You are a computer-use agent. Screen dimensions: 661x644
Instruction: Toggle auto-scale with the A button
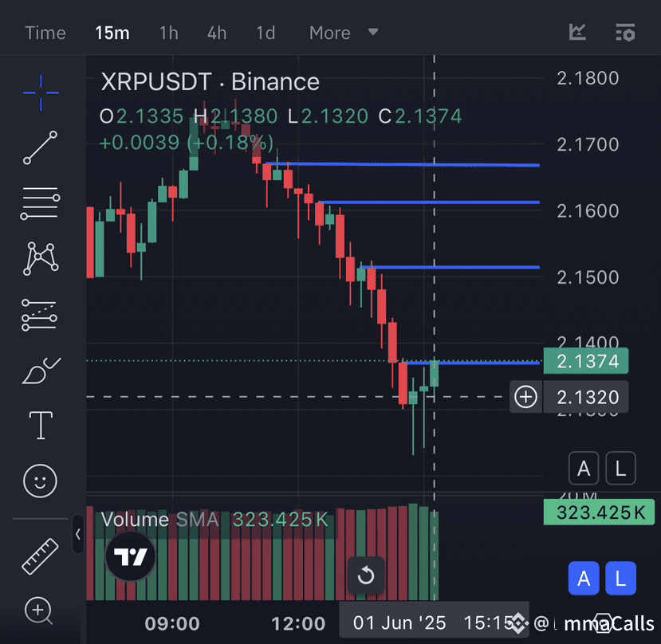[x=584, y=469]
